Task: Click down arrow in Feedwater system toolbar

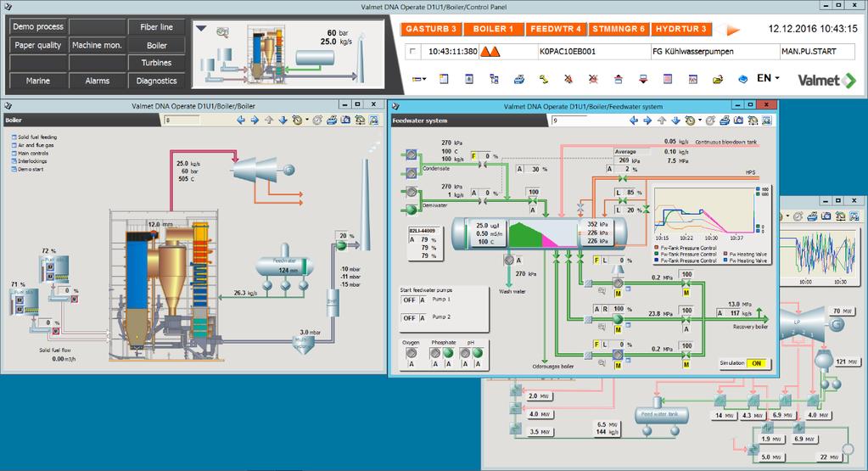Action: 676,121
